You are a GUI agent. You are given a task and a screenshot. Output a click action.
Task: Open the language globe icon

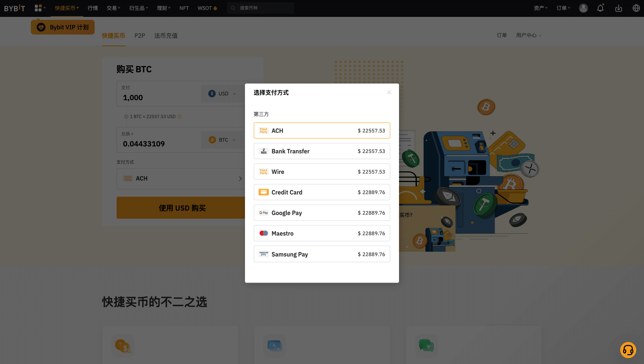(x=636, y=8)
